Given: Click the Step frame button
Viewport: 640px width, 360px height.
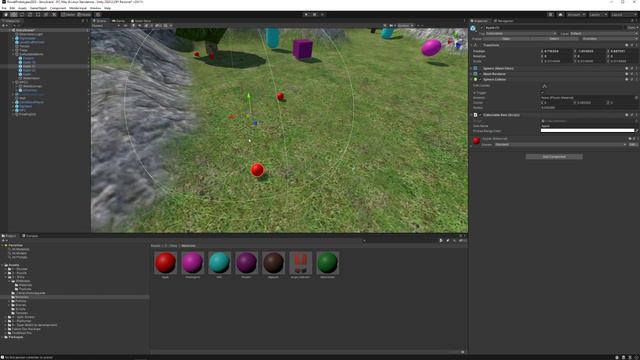Looking at the screenshot, I should click(x=322, y=15).
